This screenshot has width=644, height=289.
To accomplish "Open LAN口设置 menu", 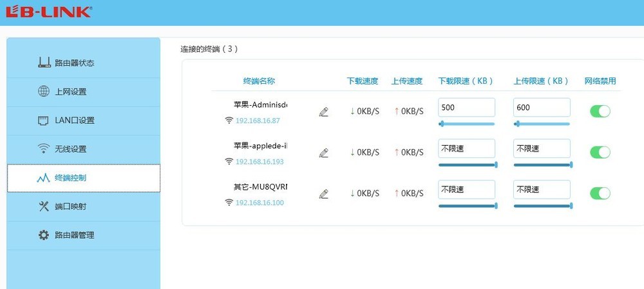I will [83, 121].
